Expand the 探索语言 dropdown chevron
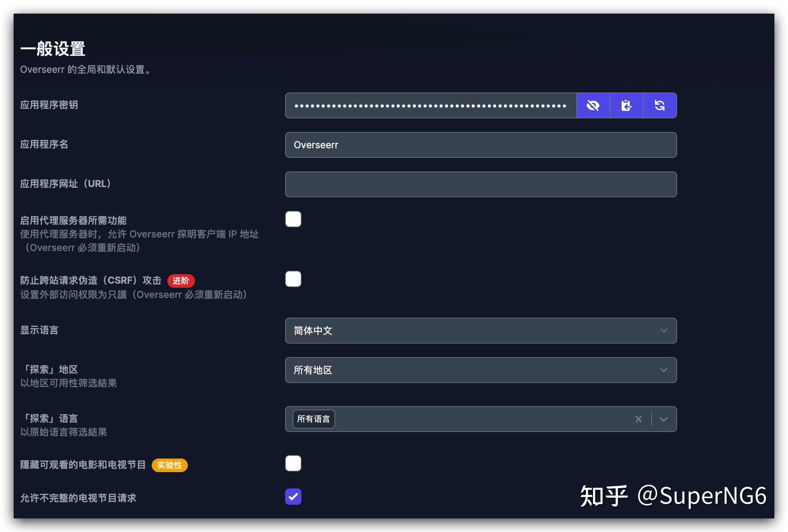The image size is (788, 532). [663, 419]
